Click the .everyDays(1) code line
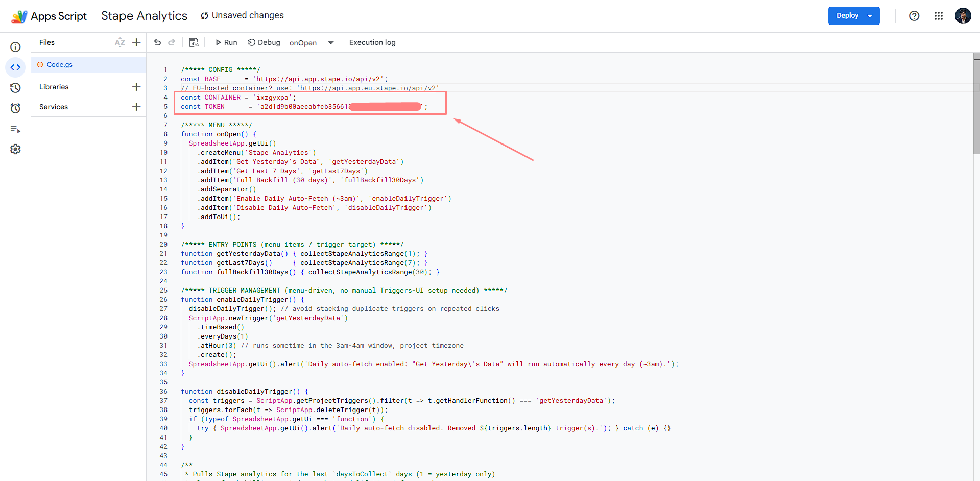 point(223,336)
